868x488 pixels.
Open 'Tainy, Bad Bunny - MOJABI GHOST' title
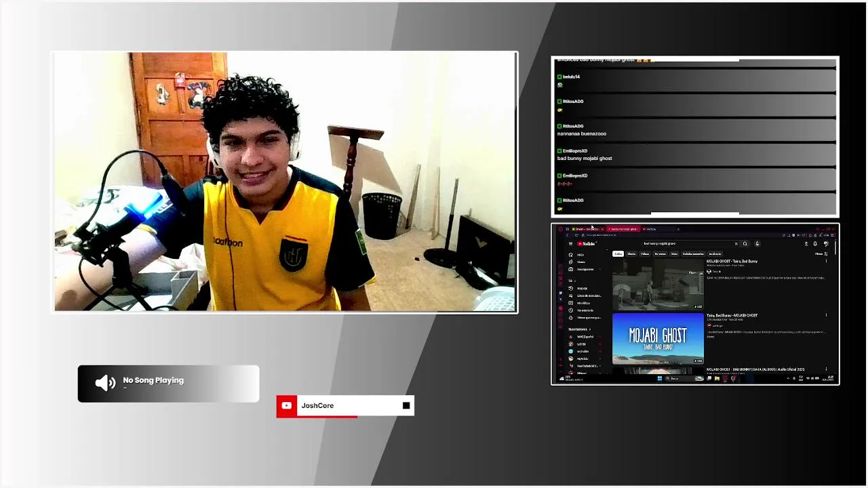point(732,315)
